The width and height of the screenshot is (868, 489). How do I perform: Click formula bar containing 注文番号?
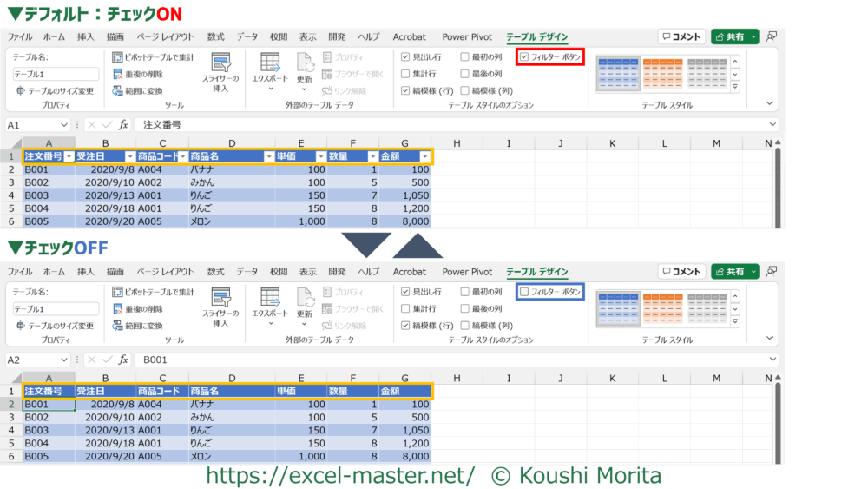point(434,125)
